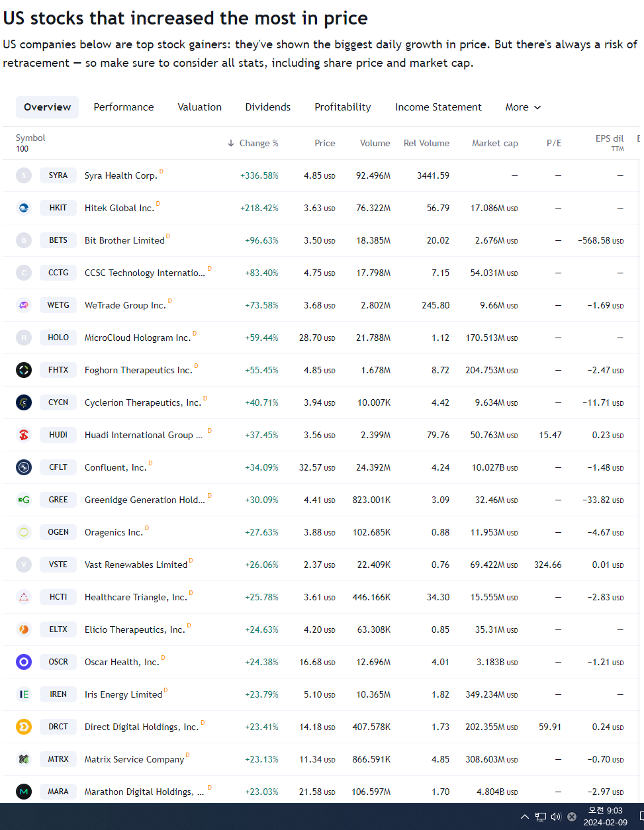Screen dimensions: 644x830
Task: Open the SYRA ticker link
Action: tap(58, 175)
